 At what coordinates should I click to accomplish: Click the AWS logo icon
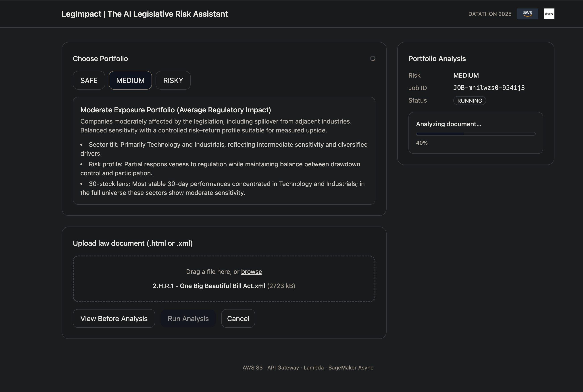coord(527,14)
